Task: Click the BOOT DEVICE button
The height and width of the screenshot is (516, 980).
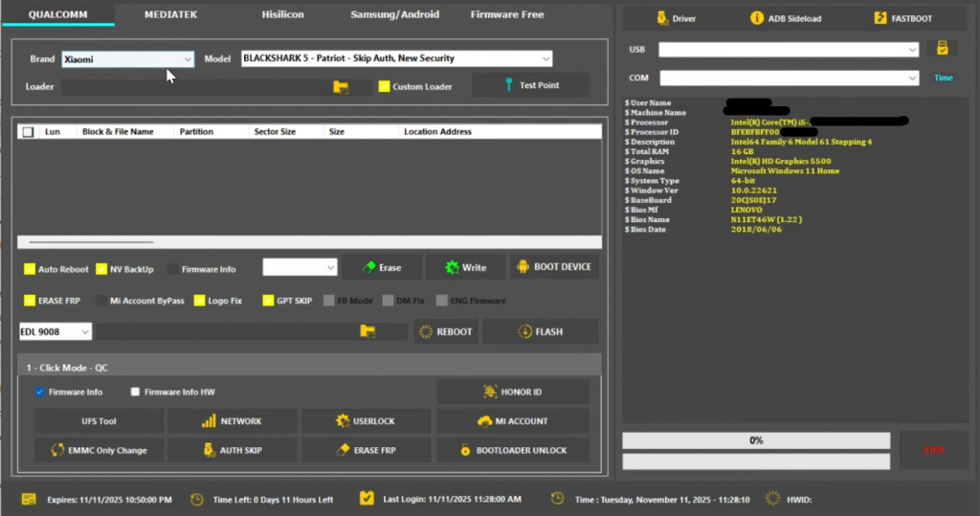Action: [x=554, y=267]
